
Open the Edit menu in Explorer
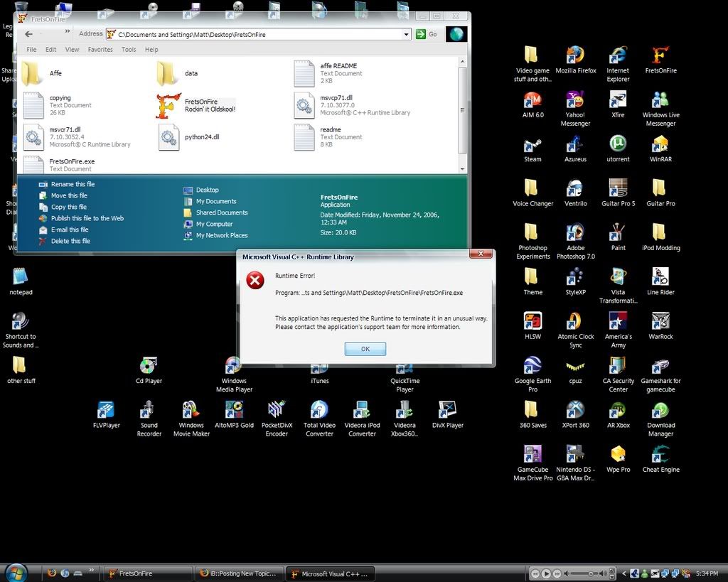pyautogui.click(x=50, y=50)
